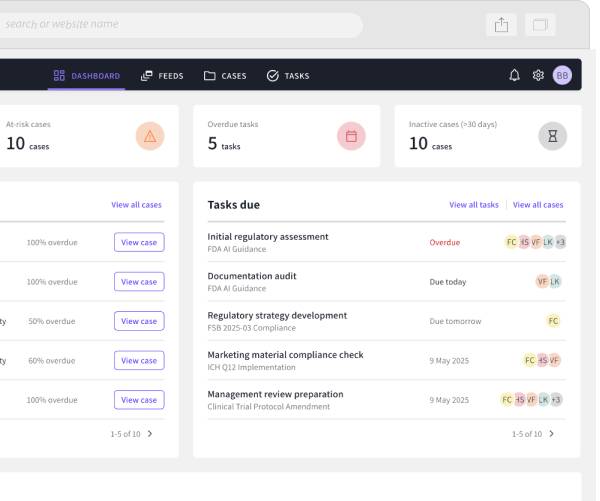Click LK avatar on Documentation audit row
The image size is (600, 501).
point(554,282)
